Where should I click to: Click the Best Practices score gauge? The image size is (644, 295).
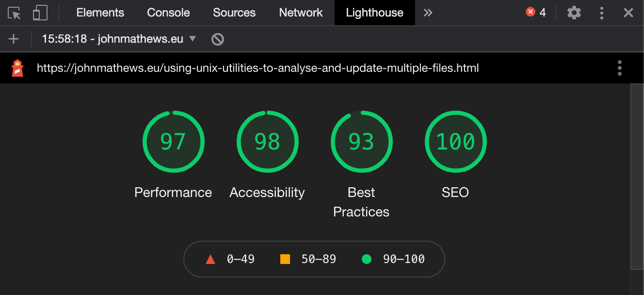361,142
